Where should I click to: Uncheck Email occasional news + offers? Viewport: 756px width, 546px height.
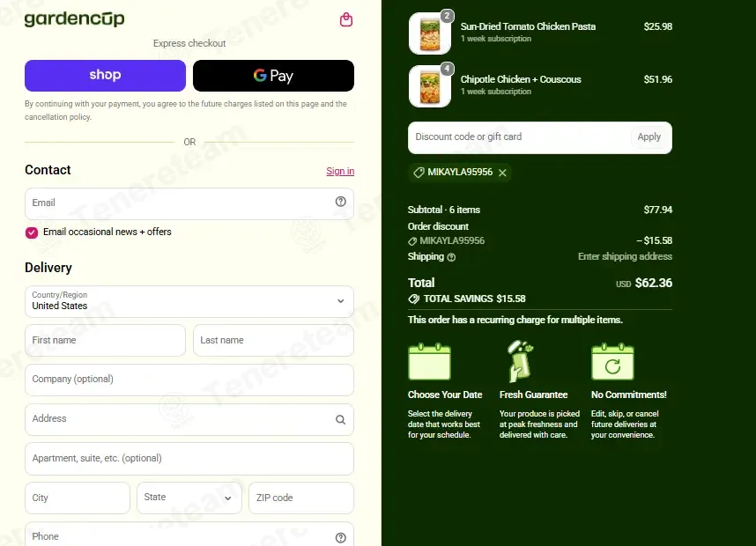point(32,232)
